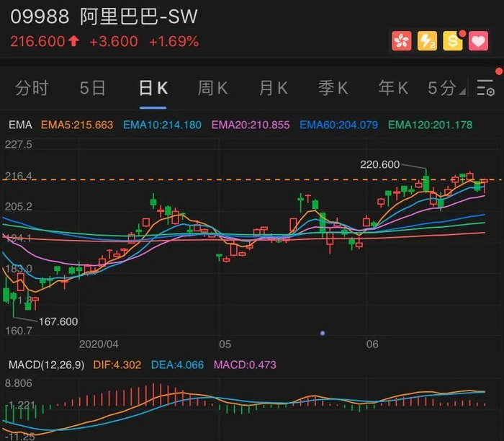Tap the stock title 09988 阿里巴巴-SW

[x=104, y=17]
